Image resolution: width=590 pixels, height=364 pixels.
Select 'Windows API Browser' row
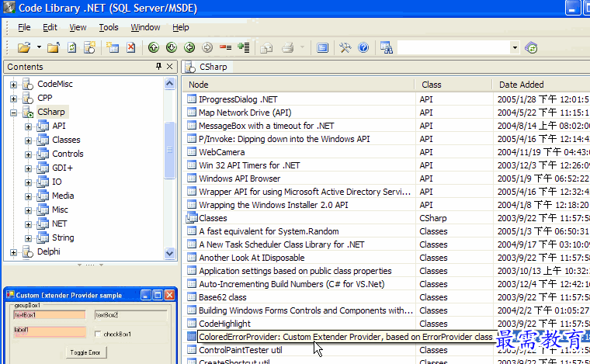[x=239, y=179]
